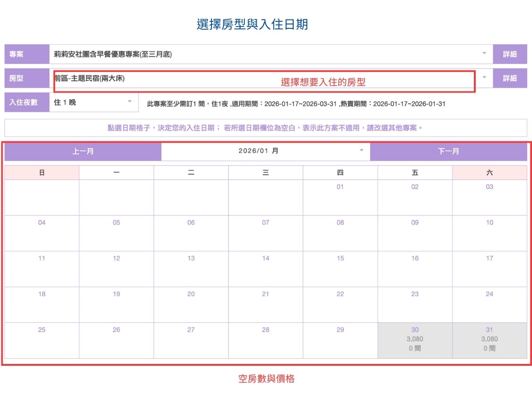
Task: Click the 六 Saturday column header
Action: [x=489, y=172]
